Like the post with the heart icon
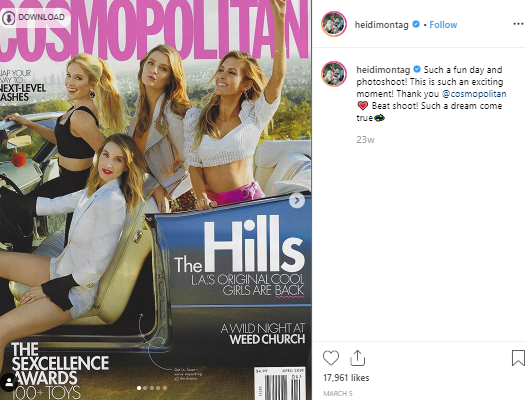The image size is (526, 400). pyautogui.click(x=331, y=358)
